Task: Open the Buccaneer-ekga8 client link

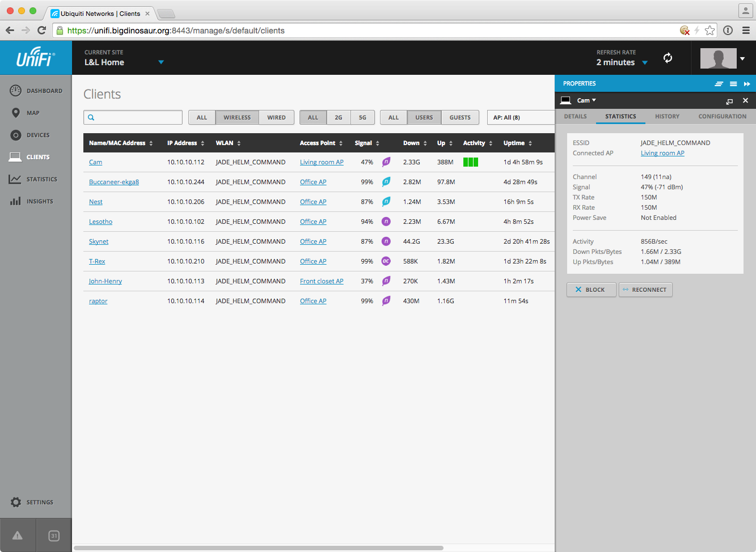Action: [114, 182]
